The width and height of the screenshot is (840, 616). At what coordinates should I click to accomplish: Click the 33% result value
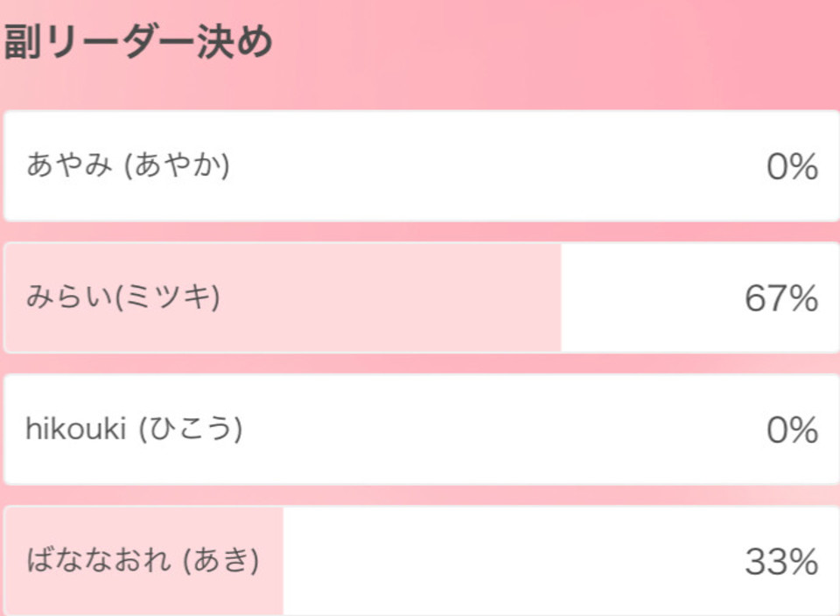[x=781, y=562]
